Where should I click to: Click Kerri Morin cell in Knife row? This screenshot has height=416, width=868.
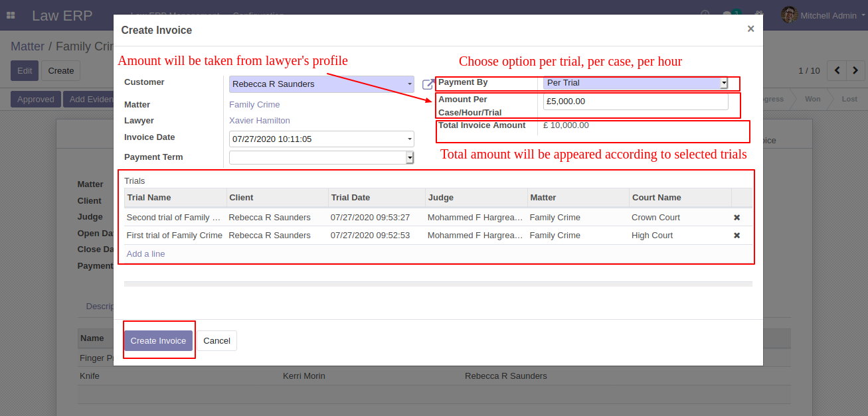304,376
